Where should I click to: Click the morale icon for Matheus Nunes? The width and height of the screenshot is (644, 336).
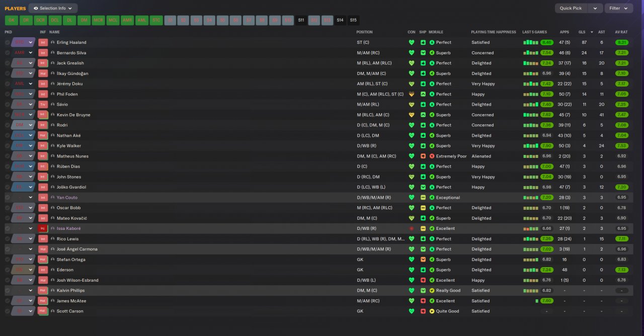pyautogui.click(x=432, y=156)
